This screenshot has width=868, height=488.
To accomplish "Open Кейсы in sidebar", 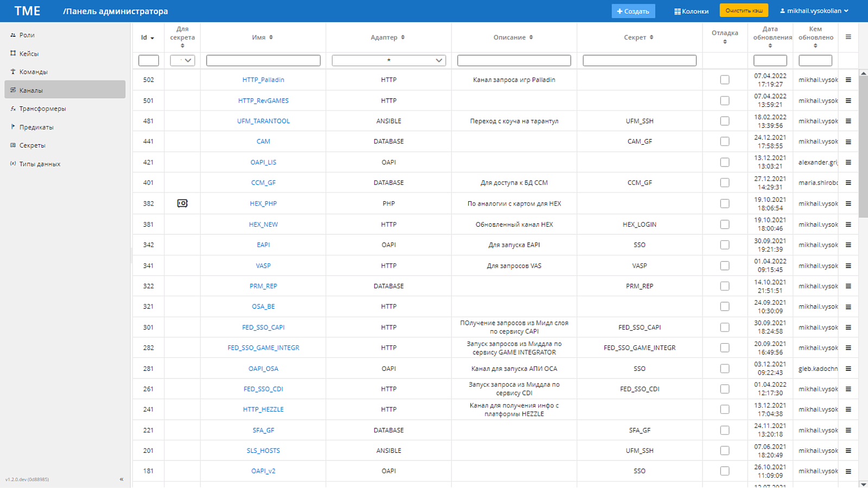I will (65, 53).
